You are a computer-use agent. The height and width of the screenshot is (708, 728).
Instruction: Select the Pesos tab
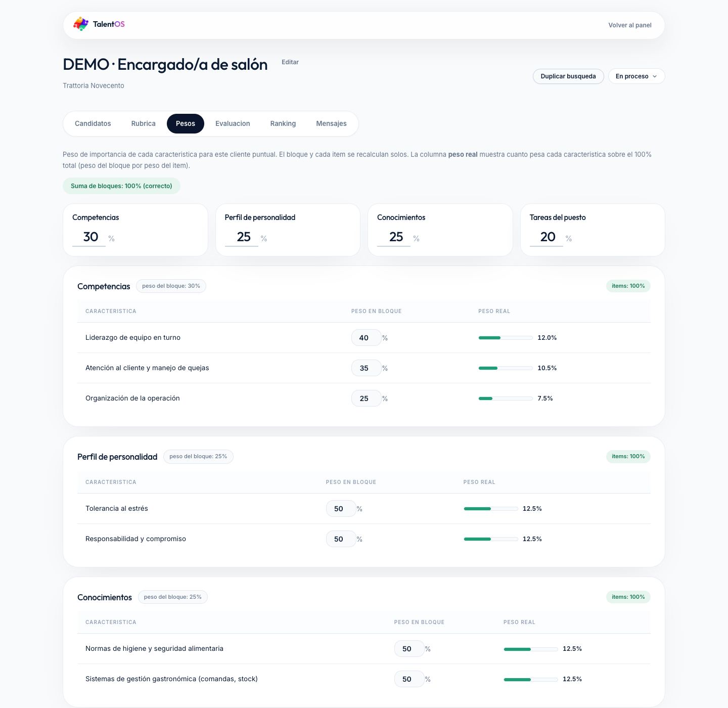coord(186,123)
